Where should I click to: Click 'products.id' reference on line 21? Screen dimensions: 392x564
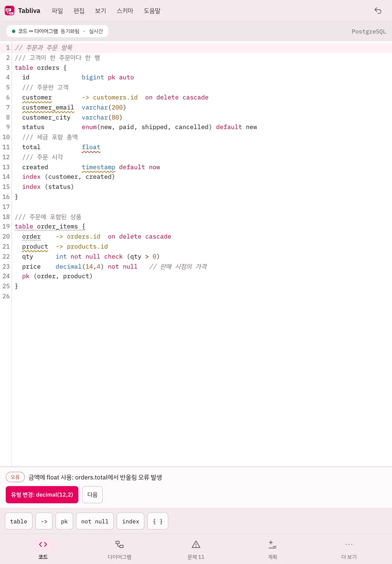(87, 247)
